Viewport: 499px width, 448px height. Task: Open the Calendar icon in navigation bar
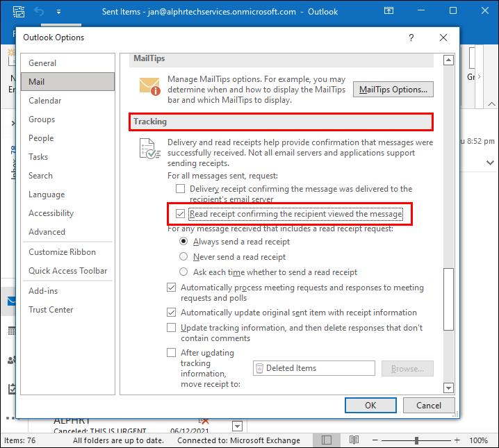11,331
